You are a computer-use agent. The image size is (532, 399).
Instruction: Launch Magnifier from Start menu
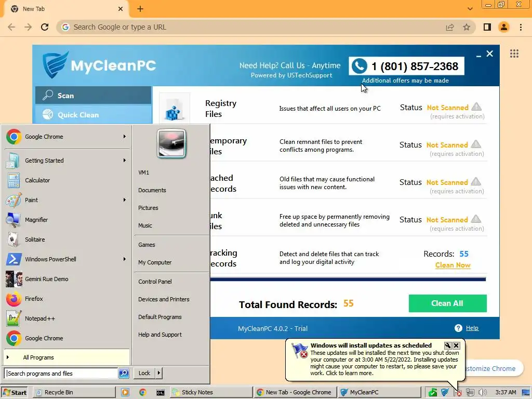[66, 220]
